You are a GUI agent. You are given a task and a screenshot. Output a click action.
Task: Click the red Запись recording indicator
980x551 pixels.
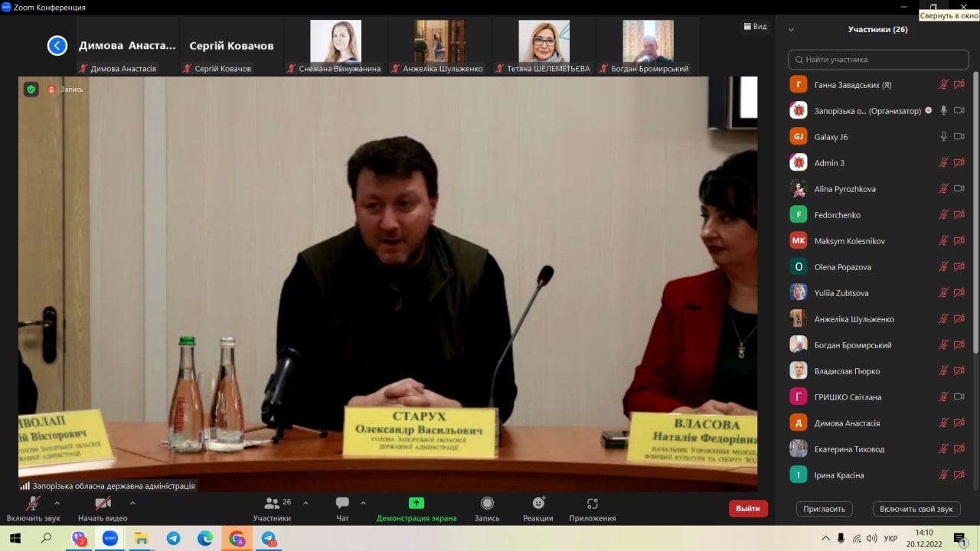[65, 90]
